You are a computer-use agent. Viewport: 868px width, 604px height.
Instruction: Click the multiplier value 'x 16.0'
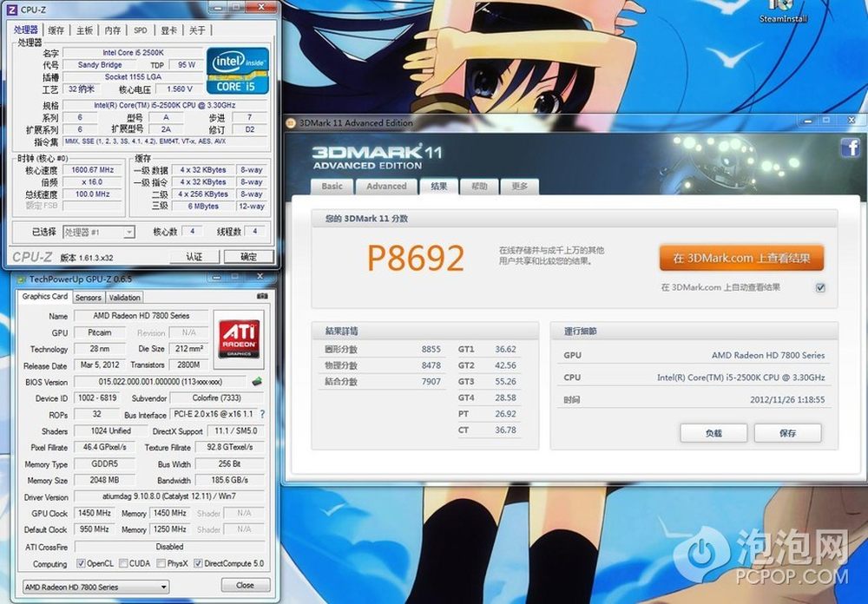click(x=93, y=182)
